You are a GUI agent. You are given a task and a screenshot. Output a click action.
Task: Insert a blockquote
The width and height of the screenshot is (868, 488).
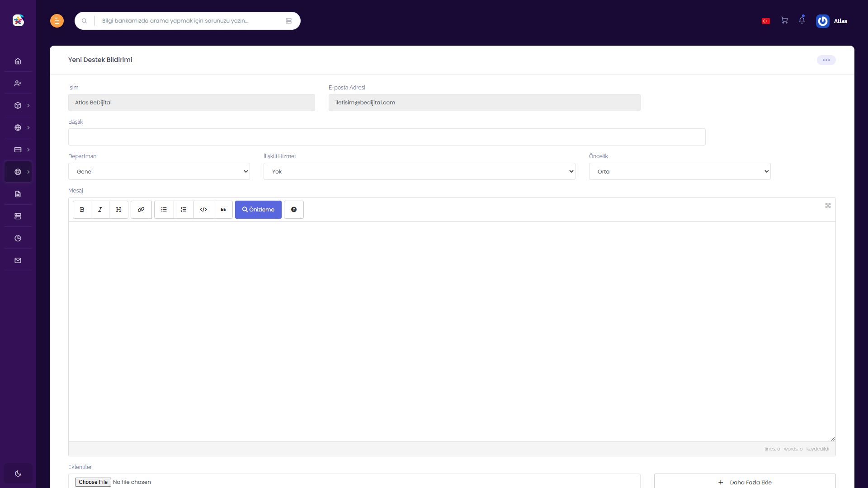[x=223, y=210]
